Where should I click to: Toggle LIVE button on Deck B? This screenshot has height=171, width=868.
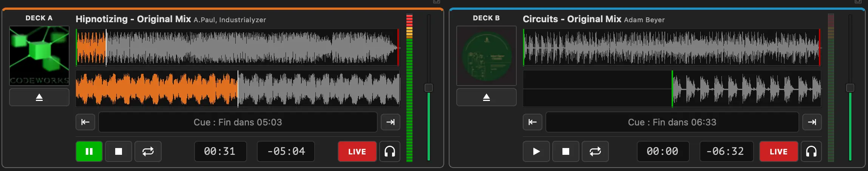pos(778,151)
